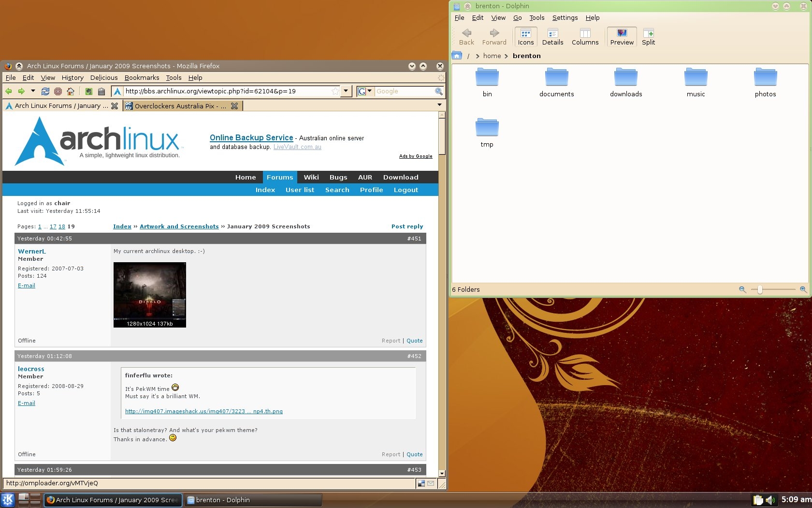Toggle Dolphin Preview mode
The height and width of the screenshot is (508, 812).
click(622, 37)
